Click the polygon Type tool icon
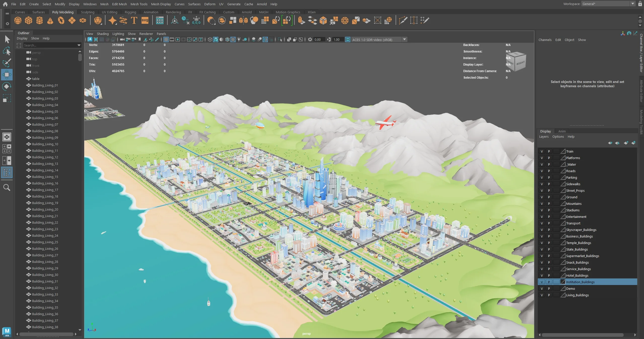 (134, 20)
